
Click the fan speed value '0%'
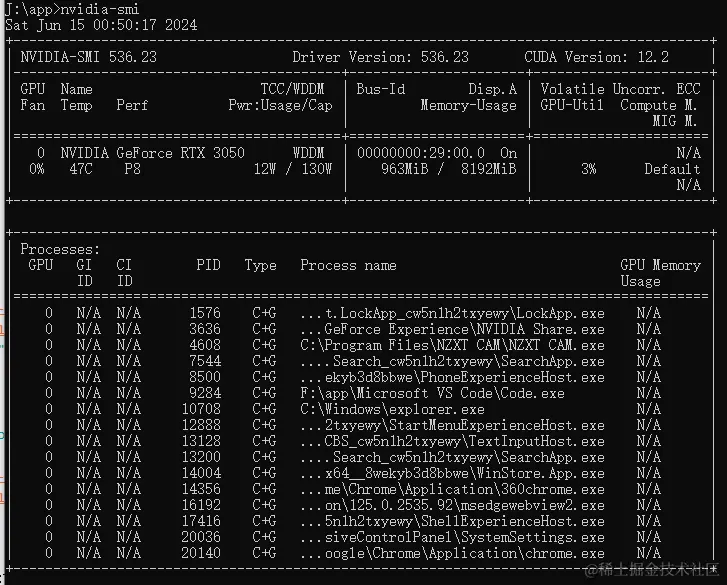click(37, 169)
